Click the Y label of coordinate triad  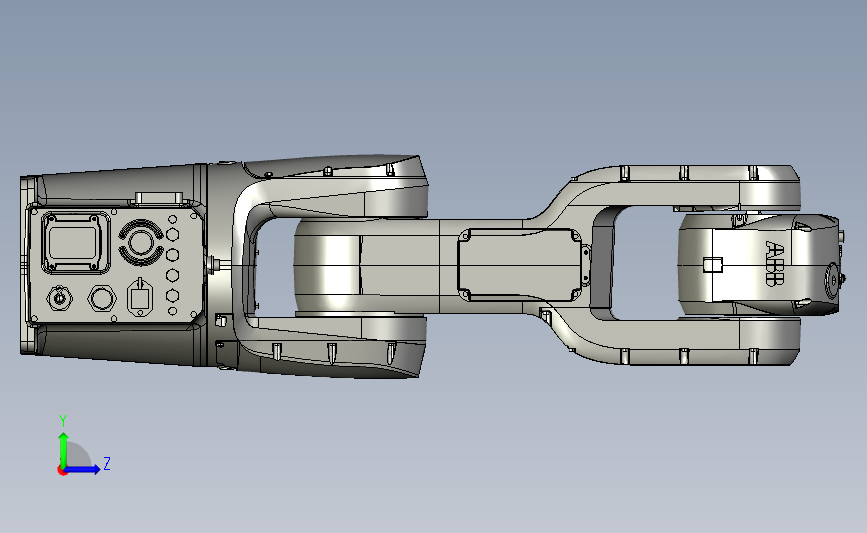click(x=63, y=421)
